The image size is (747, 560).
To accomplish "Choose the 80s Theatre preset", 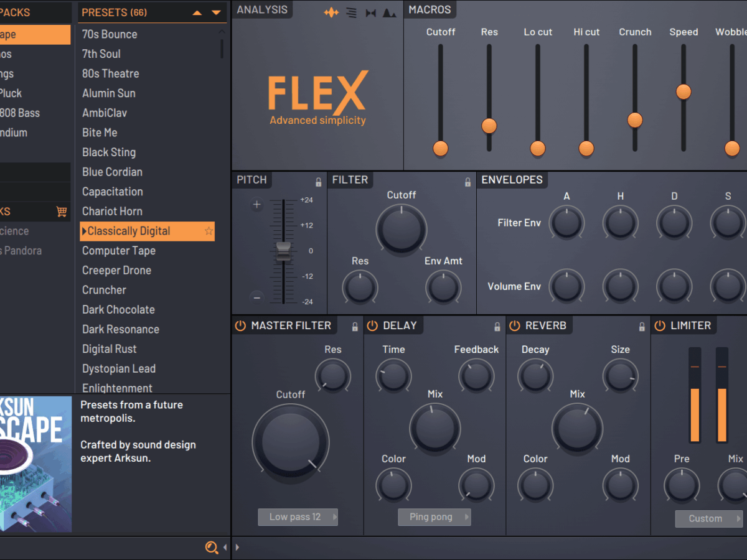I will tap(111, 73).
